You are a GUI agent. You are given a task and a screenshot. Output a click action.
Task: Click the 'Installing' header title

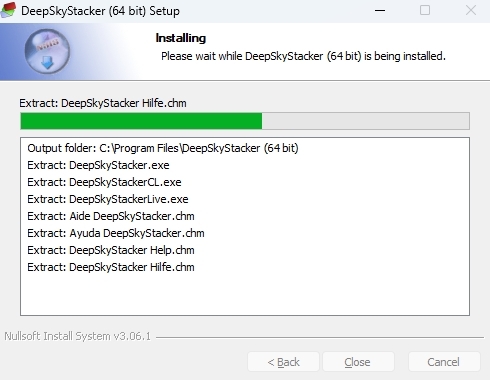[x=181, y=38]
